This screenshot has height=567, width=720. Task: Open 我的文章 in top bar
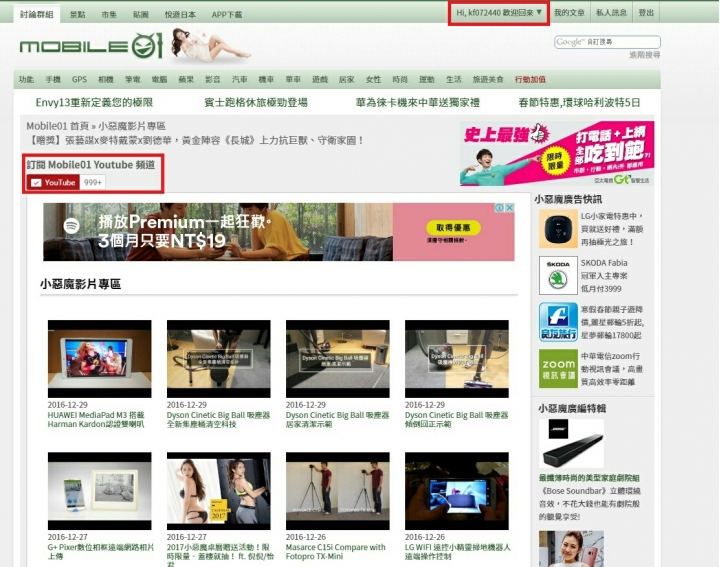pos(569,13)
